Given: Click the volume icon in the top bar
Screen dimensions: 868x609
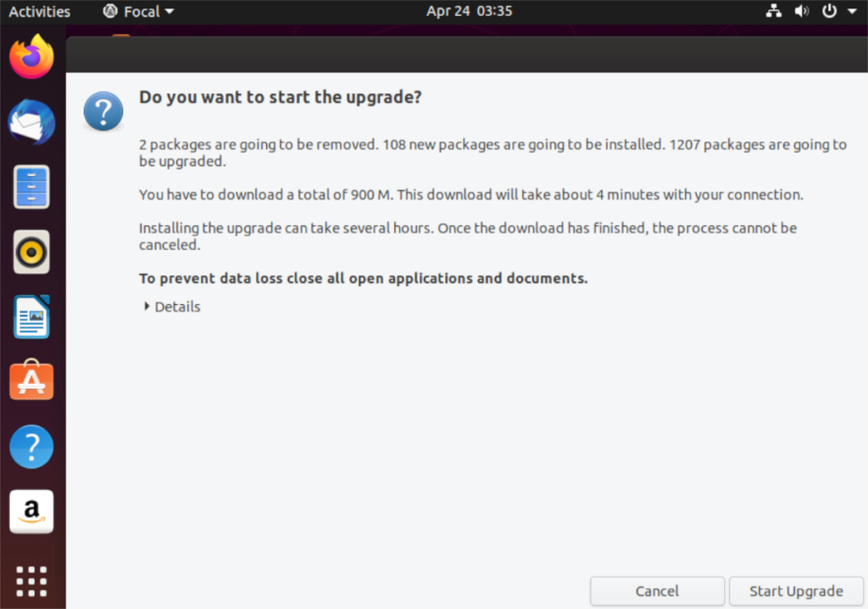Looking at the screenshot, I should pos(802,11).
